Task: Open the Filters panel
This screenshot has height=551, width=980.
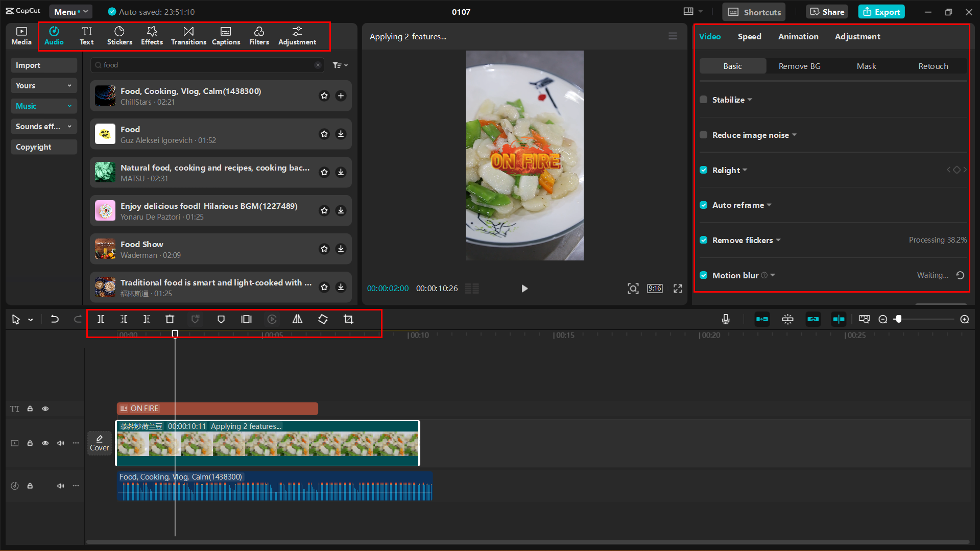Action: point(259,35)
